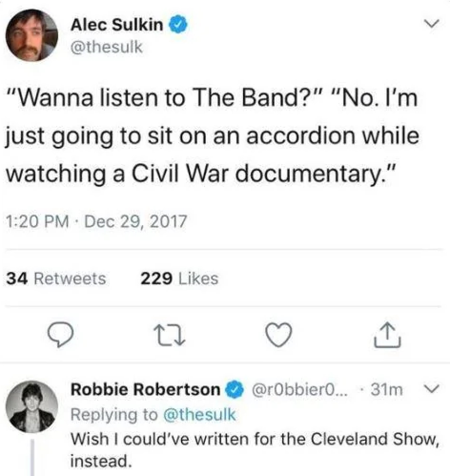Click the @thesulk mention in Replying to

tap(199, 414)
